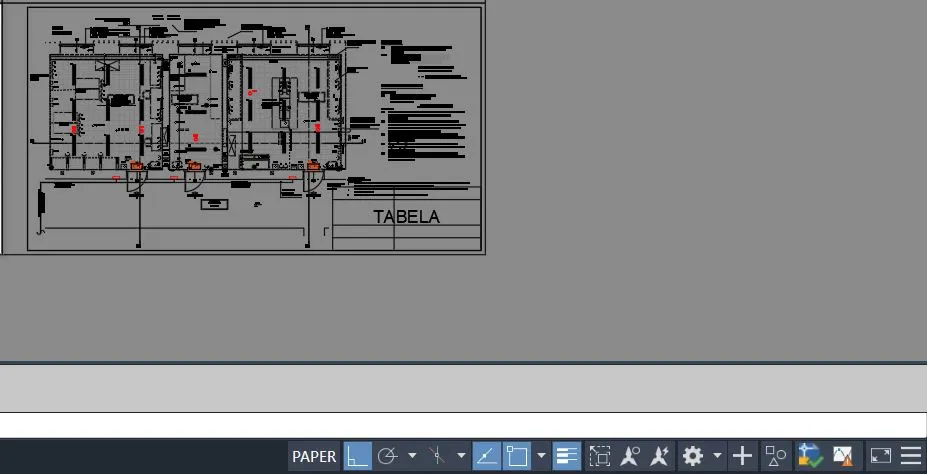927x474 pixels.
Task: Click the Isometric Drafting icon
Action: (x=437, y=457)
